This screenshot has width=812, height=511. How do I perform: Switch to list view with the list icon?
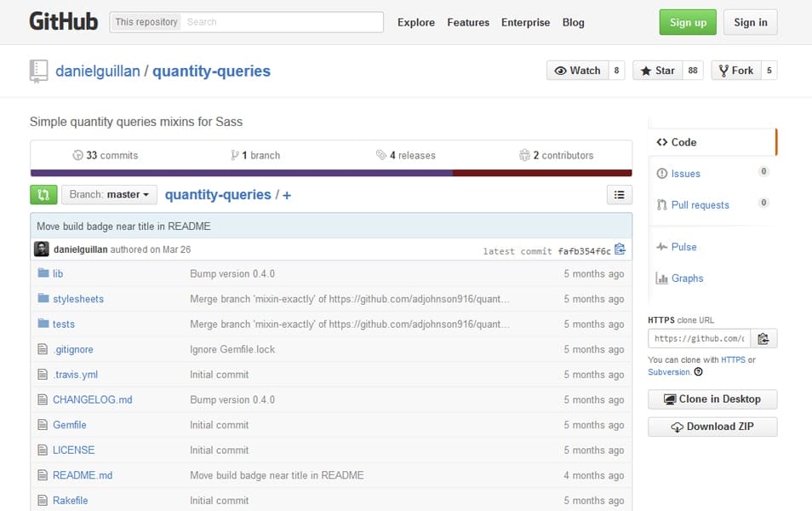619,194
